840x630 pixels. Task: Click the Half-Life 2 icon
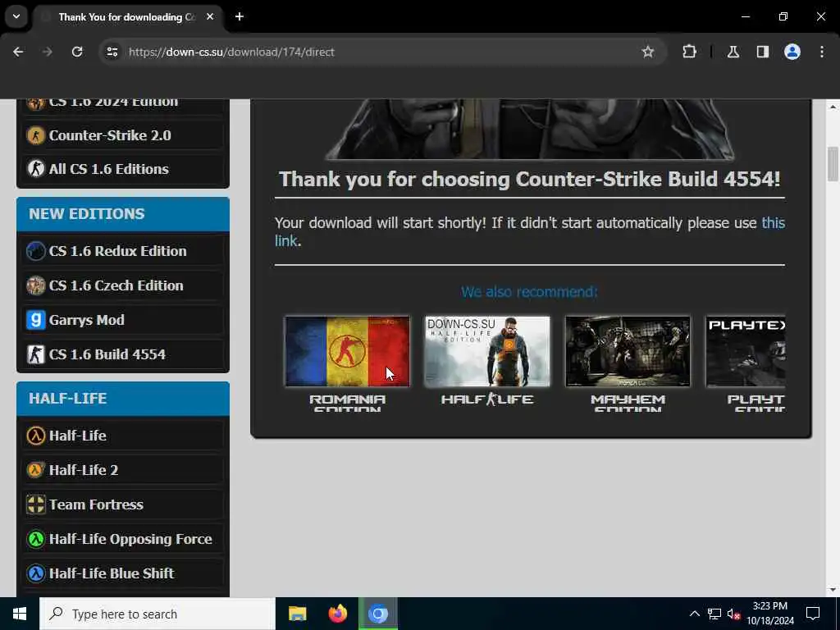[x=36, y=470]
